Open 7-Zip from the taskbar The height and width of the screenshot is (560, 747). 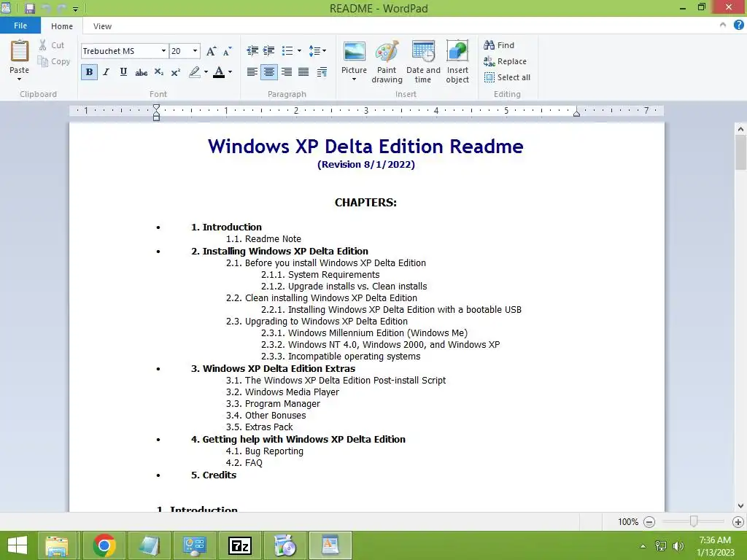239,545
